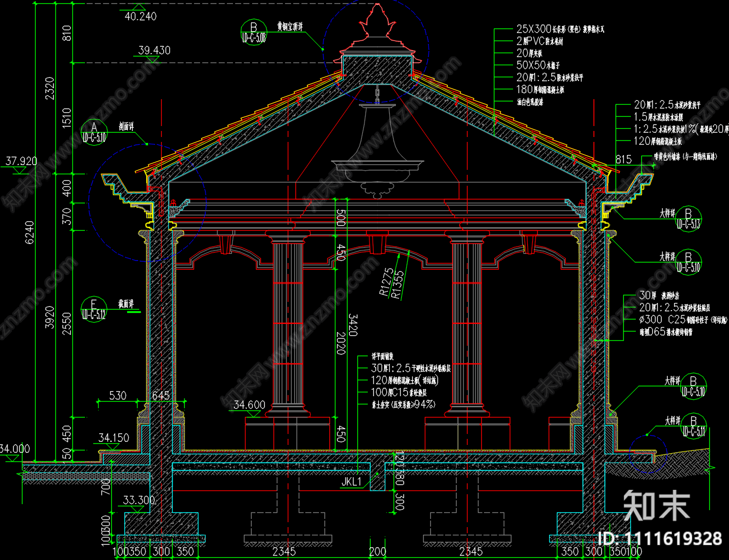Image resolution: width=729 pixels, height=560 pixels.
Task: Click the 30厚 sandstone cladding note
Action: tap(659, 295)
